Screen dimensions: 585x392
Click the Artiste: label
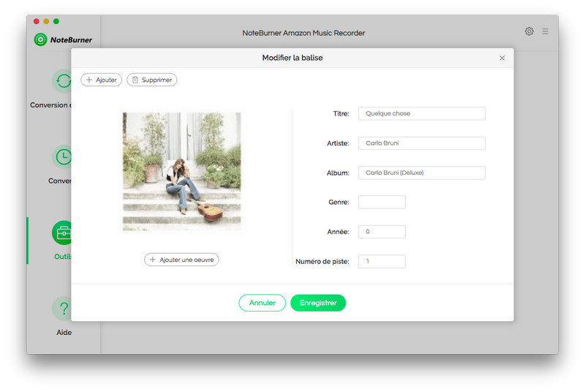pos(338,143)
